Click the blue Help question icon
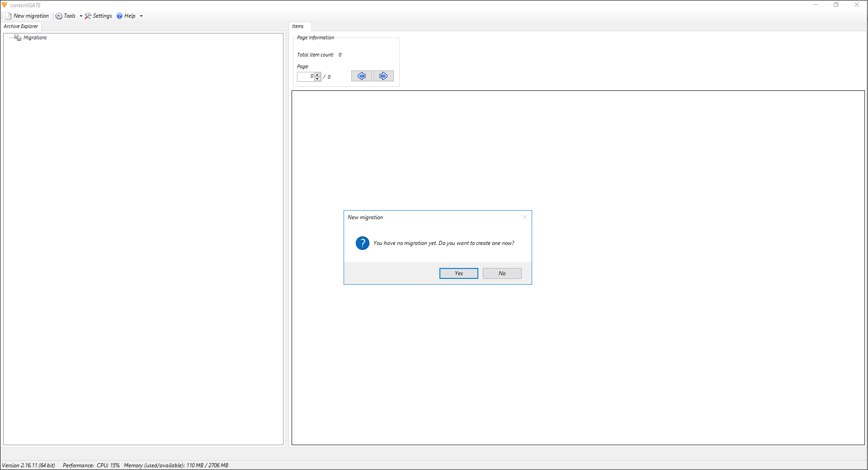Viewport: 868px width, 470px height. 120,16
